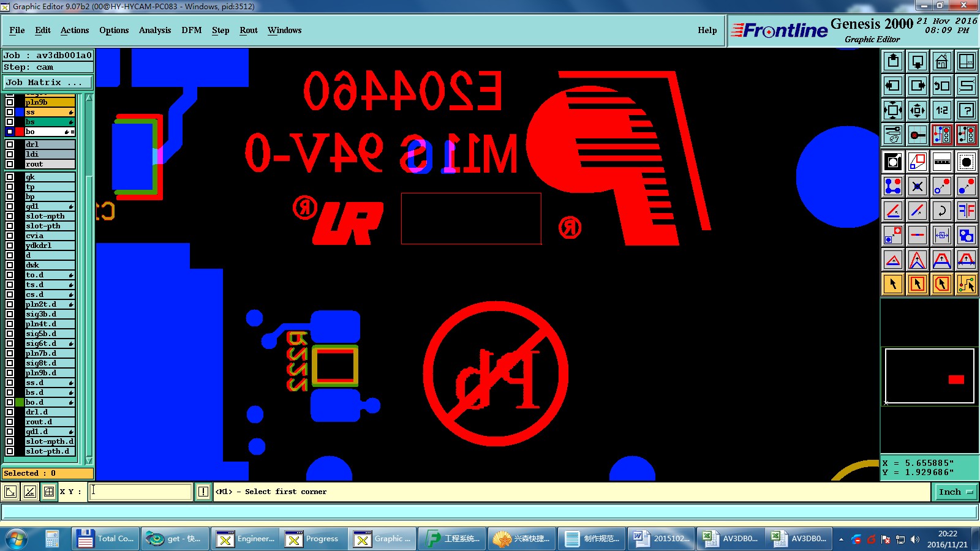
Task: Click the pan left arrow icon
Action: coord(893,86)
